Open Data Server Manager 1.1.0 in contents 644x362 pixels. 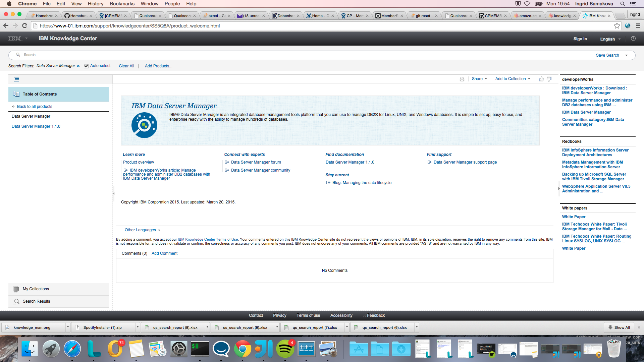(36, 126)
